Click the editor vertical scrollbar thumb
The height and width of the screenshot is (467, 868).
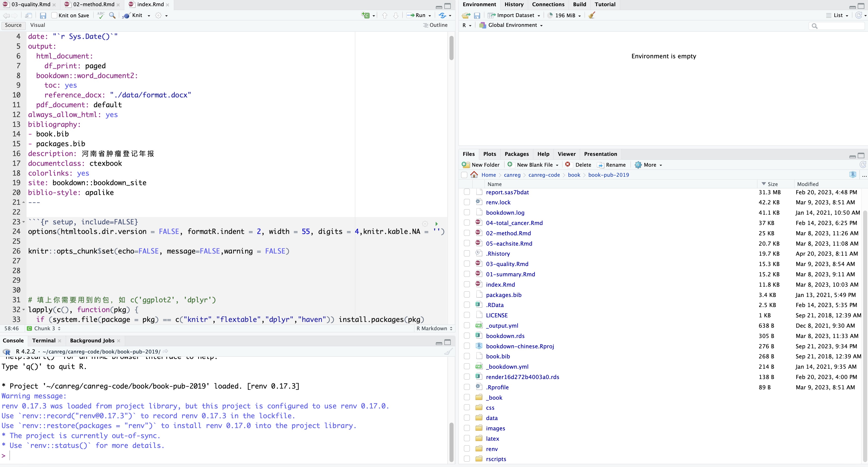451,47
